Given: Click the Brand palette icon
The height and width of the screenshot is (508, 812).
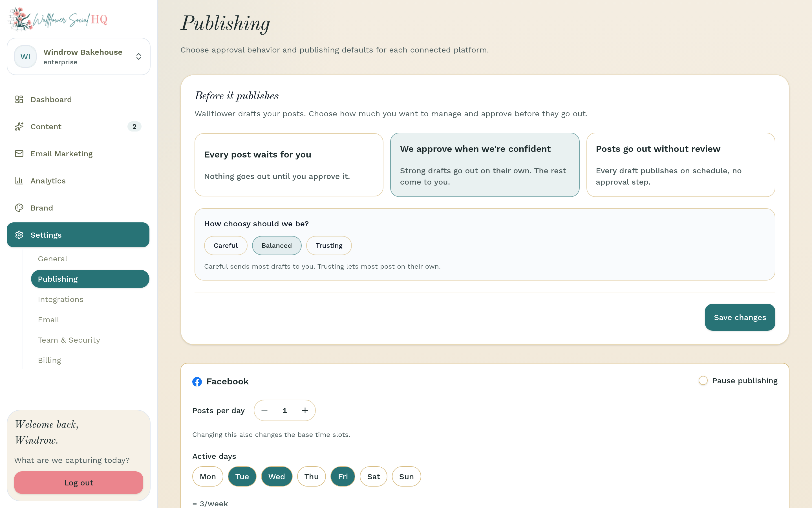Looking at the screenshot, I should pos(19,208).
